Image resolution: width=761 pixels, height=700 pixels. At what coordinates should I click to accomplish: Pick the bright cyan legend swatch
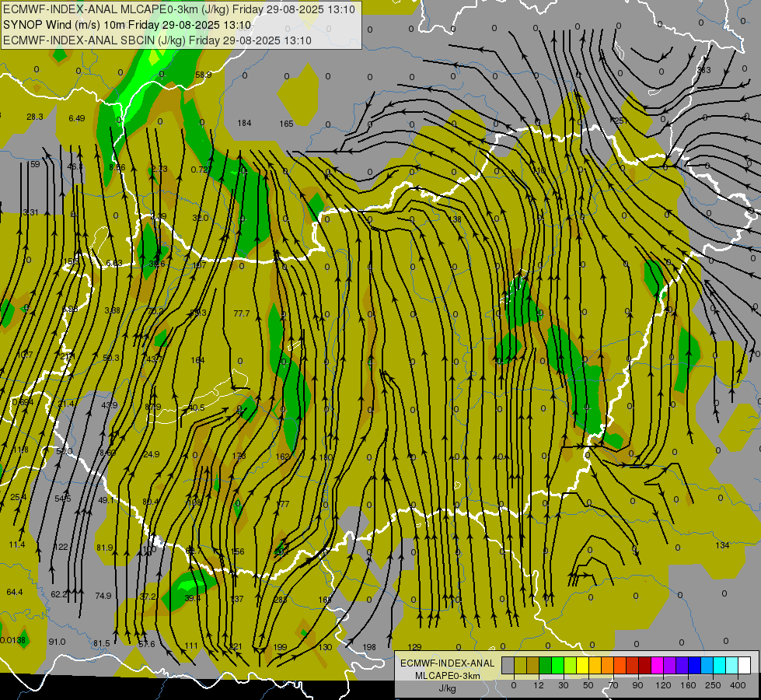click(719, 665)
